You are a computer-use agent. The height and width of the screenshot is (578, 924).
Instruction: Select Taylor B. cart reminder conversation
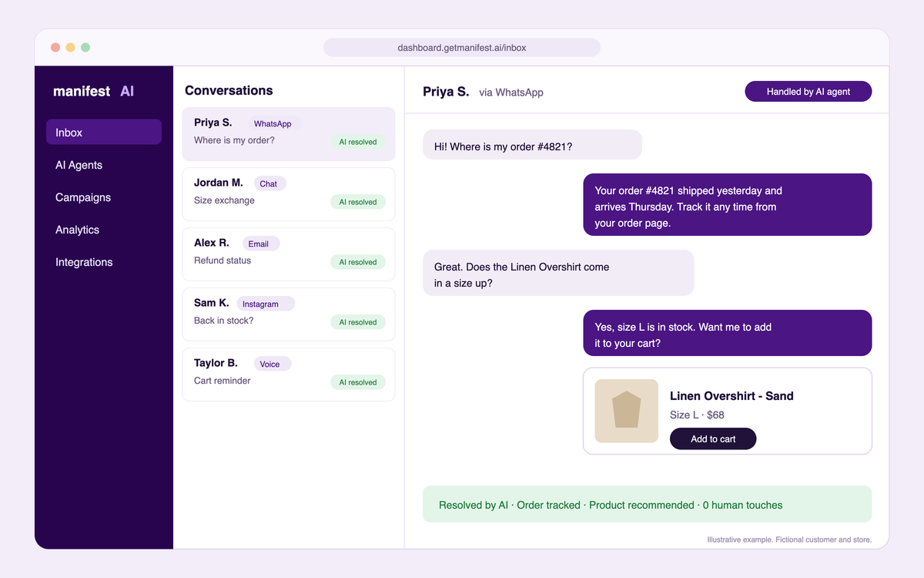289,375
